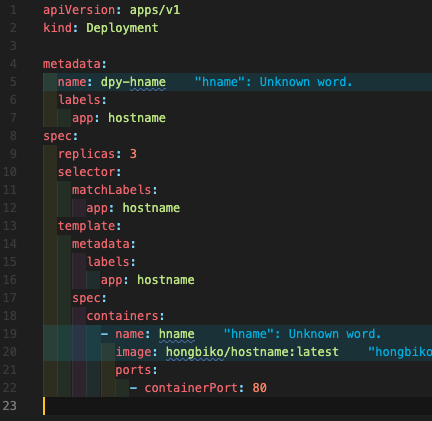Image resolution: width=432 pixels, height=421 pixels.
Task: Click the containers key on line 18
Action: coord(123,316)
